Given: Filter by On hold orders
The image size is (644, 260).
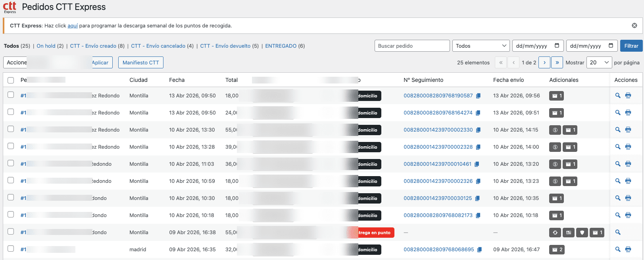Looking at the screenshot, I should click(46, 46).
